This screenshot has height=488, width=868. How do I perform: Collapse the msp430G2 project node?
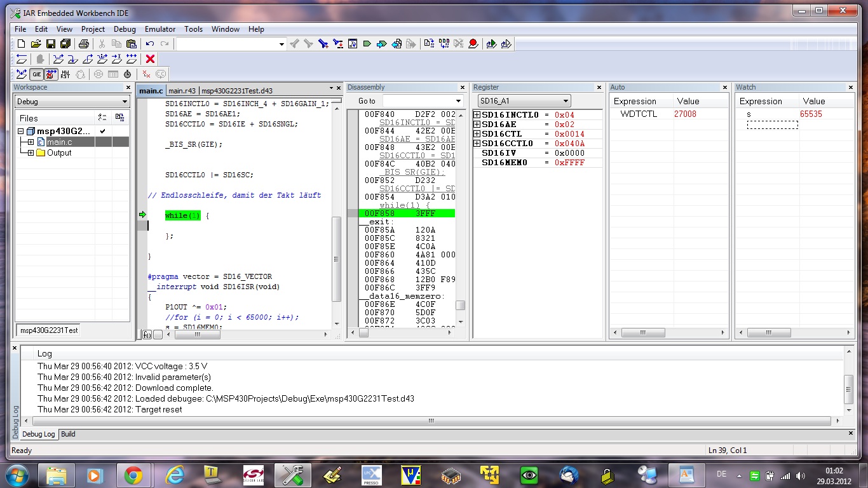point(21,132)
